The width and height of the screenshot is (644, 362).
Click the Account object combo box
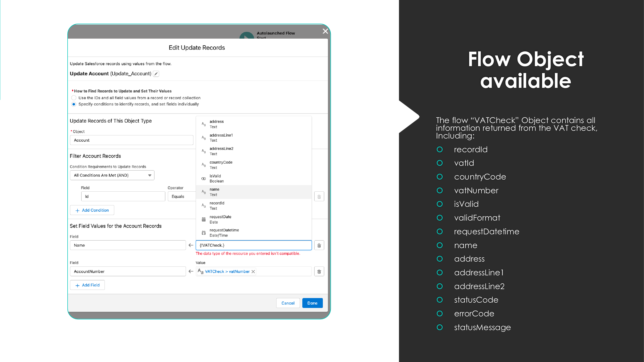coord(132,140)
